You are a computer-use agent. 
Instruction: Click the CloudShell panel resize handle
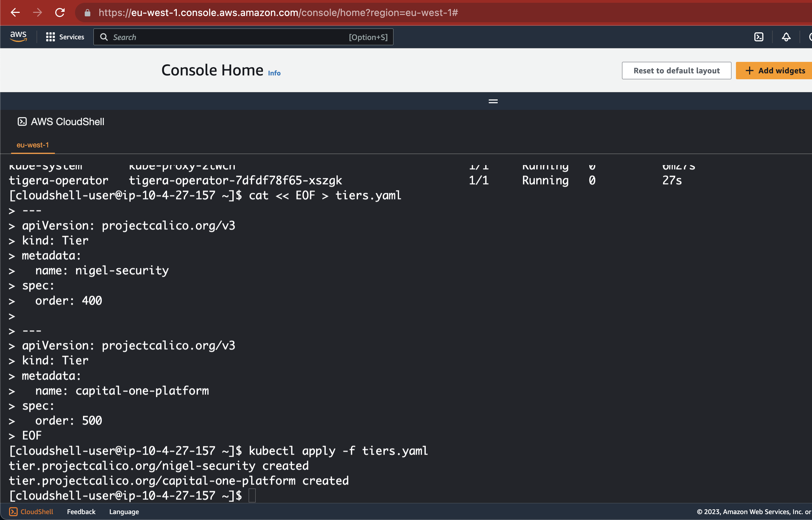tap(493, 101)
